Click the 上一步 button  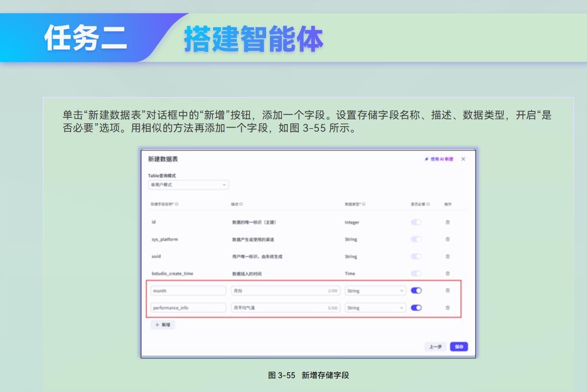pos(435,347)
